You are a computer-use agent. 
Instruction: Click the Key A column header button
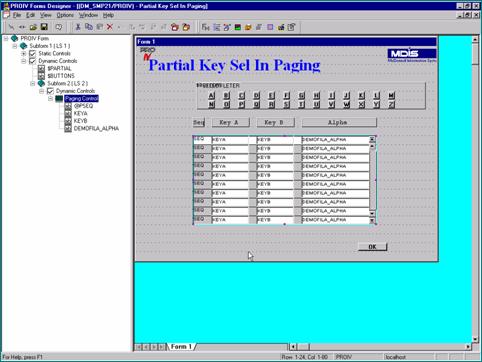click(231, 122)
